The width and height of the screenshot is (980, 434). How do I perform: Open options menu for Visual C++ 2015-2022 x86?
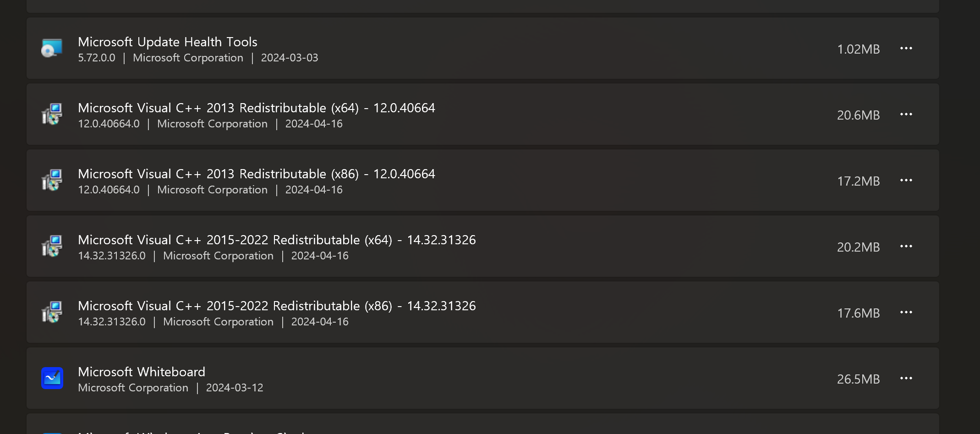click(906, 312)
